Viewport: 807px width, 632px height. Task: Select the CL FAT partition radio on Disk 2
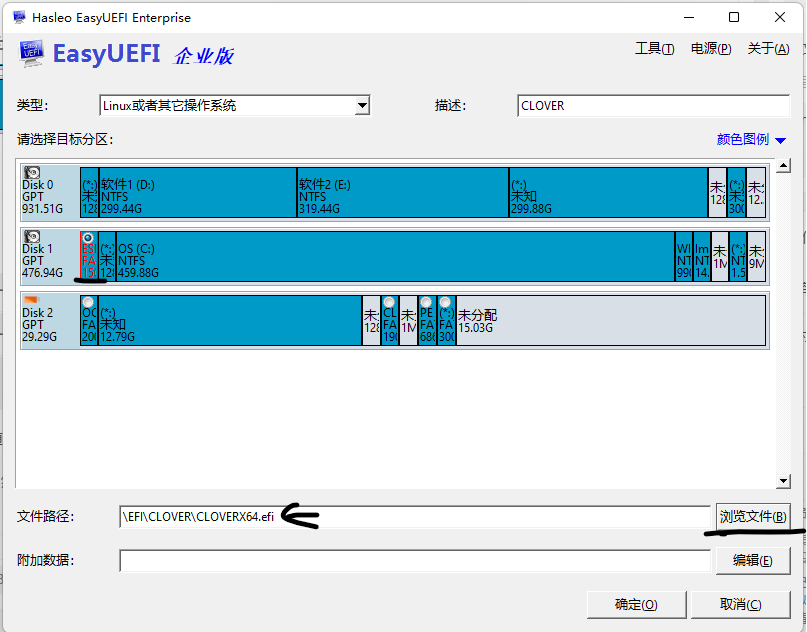(389, 302)
